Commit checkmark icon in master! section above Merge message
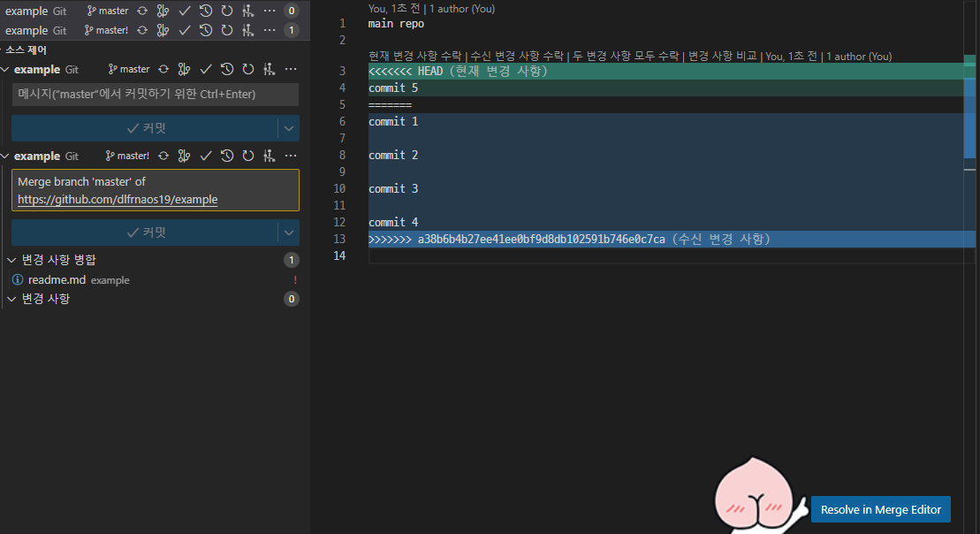 pos(206,156)
